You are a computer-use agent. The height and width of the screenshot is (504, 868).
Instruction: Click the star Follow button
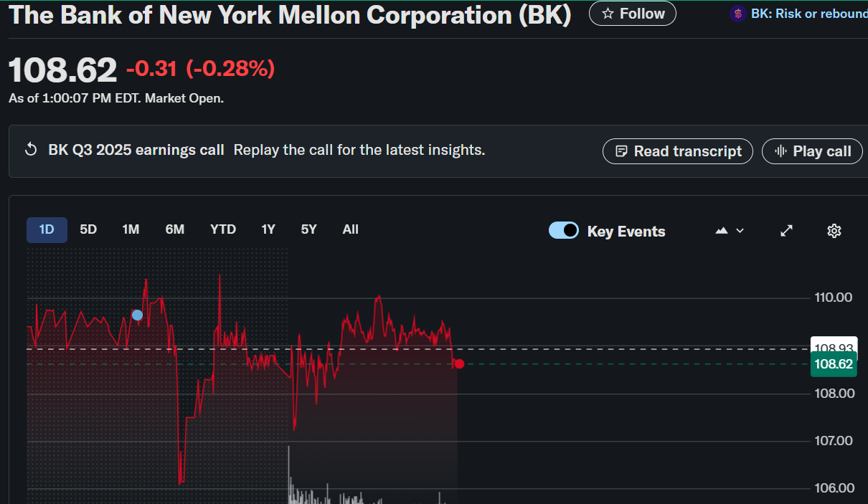632,14
